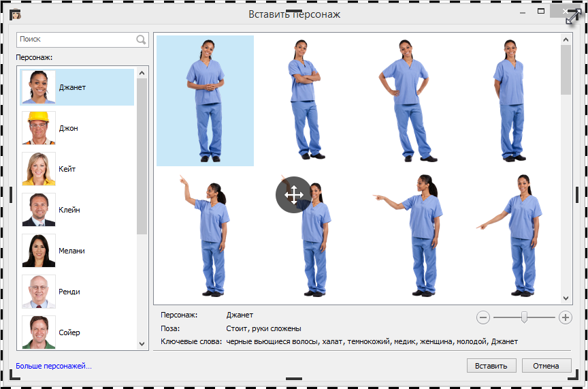
Task: Click the thumbnail zoom slider handle
Action: [x=524, y=317]
